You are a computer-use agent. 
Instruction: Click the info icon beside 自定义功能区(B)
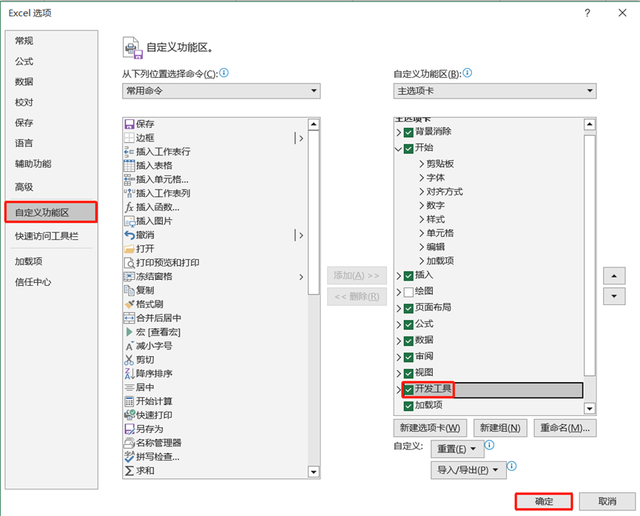point(468,73)
